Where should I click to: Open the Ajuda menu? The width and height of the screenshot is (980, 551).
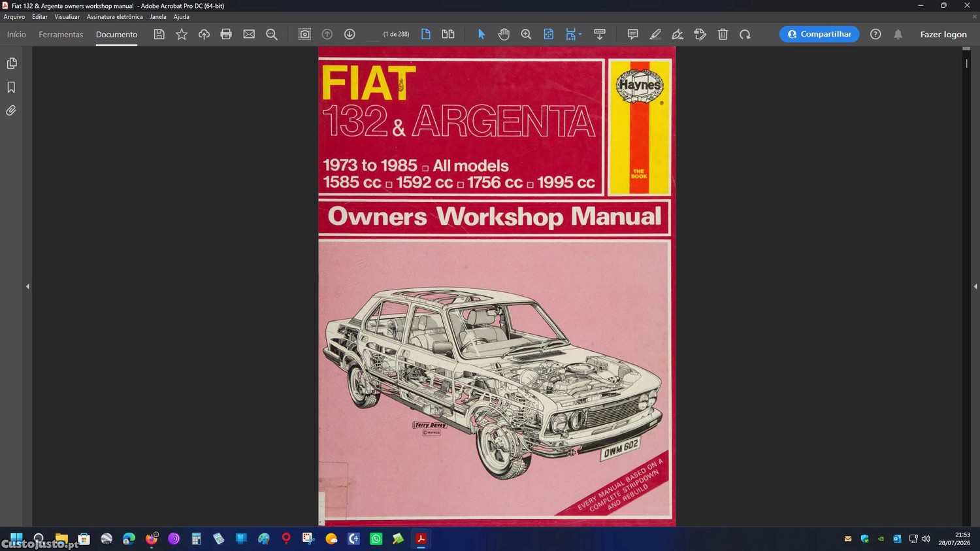tap(182, 16)
